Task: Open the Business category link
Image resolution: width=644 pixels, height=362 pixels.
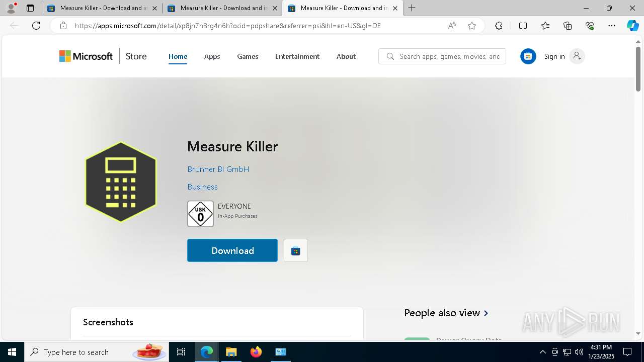Action: pos(202,187)
